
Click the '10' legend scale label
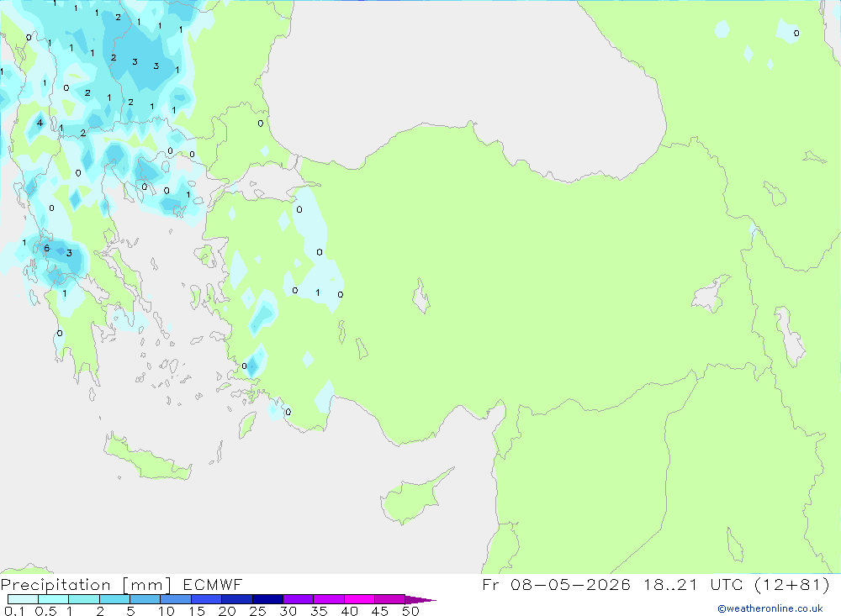(x=167, y=611)
